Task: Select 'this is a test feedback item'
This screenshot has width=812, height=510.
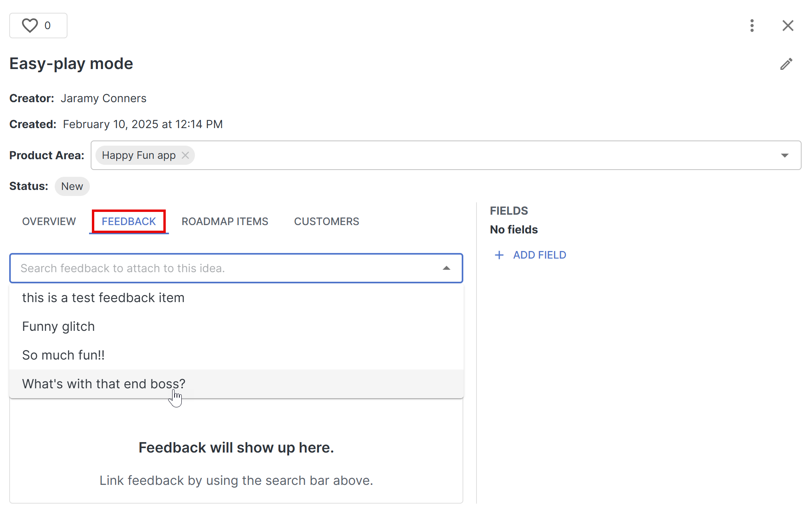Action: coord(103,298)
